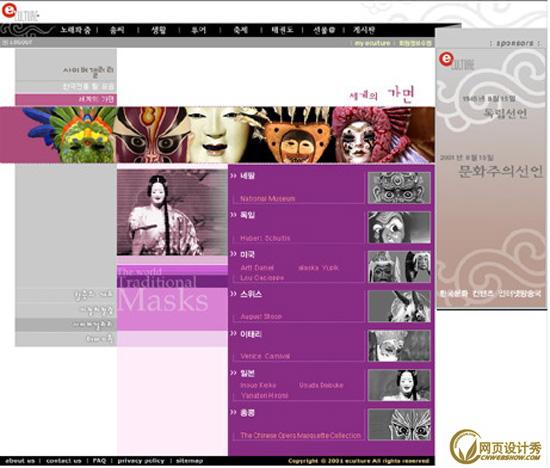This screenshot has width=550, height=468.
Task: Click the eCulture logo at top-left
Action: [x=19, y=12]
